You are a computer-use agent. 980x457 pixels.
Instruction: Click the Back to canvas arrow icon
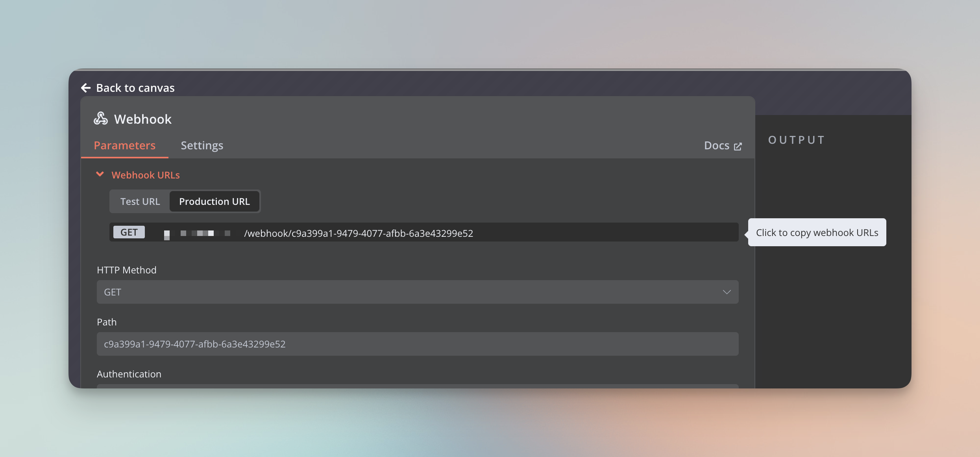86,88
